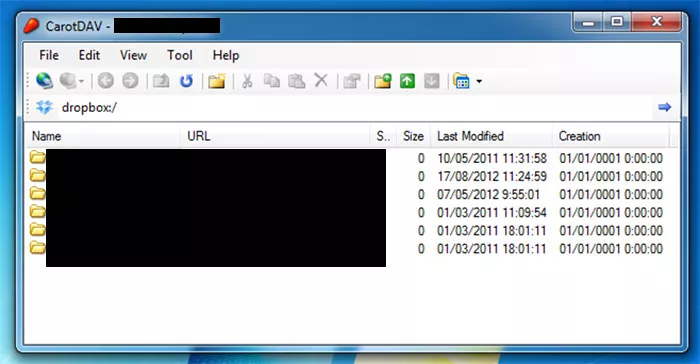Click the Copy icon in toolbar
This screenshot has width=700, height=364.
271,81
